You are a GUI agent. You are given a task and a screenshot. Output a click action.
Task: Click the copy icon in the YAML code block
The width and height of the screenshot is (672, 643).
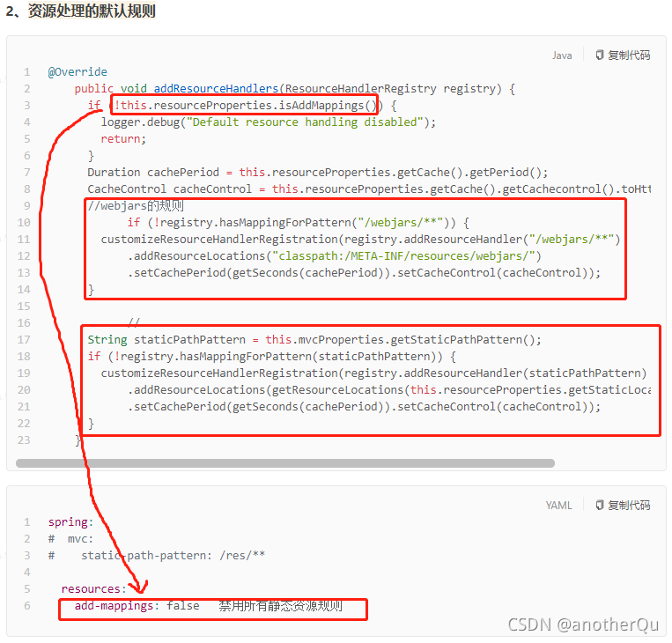pos(600,506)
